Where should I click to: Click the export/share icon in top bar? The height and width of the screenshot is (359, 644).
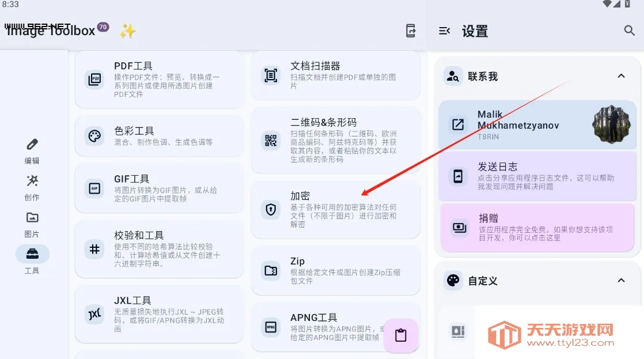(x=411, y=31)
